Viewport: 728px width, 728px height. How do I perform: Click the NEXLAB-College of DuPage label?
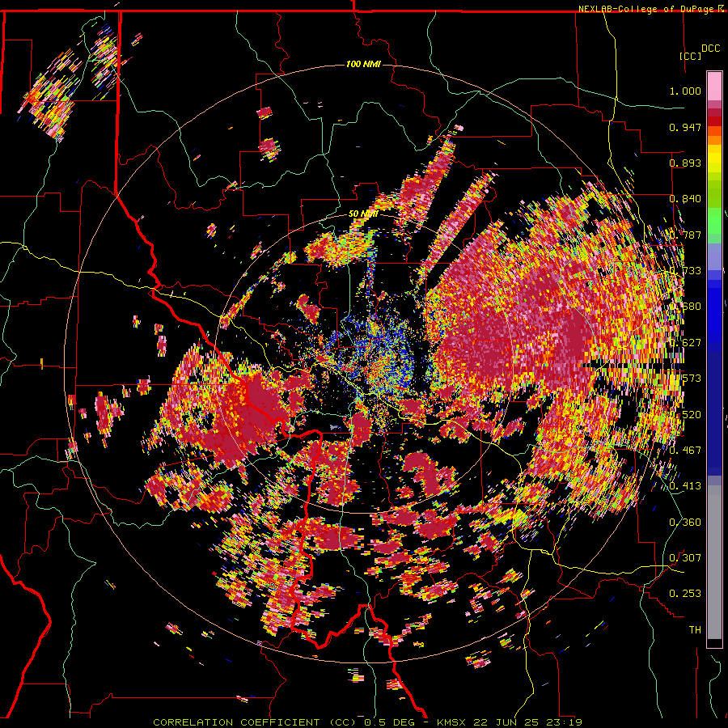pos(648,9)
